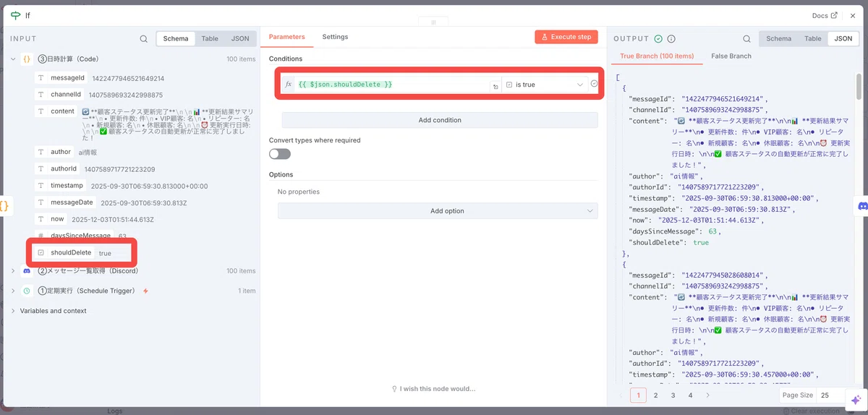This screenshot has height=415, width=868.
Task: Select output page 1
Action: [x=638, y=395]
